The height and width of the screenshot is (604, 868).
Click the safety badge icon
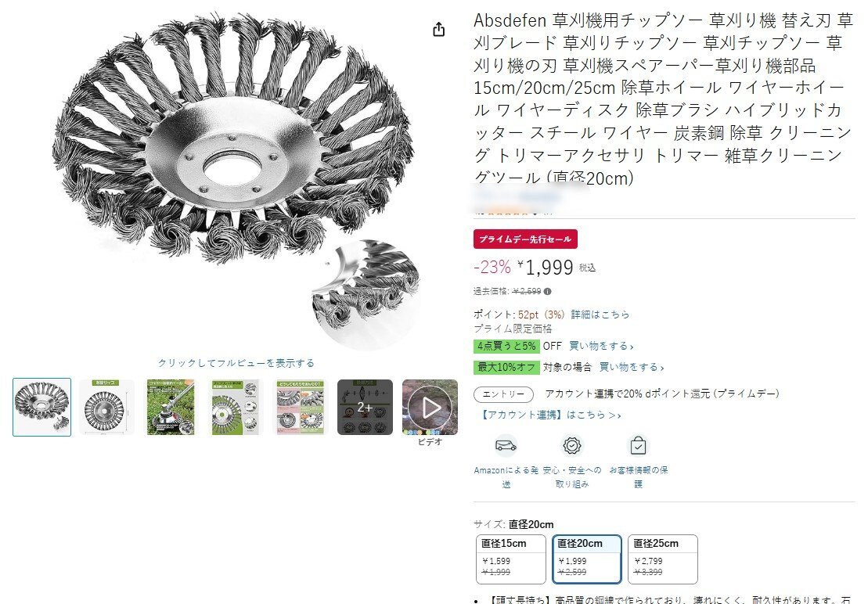[572, 446]
